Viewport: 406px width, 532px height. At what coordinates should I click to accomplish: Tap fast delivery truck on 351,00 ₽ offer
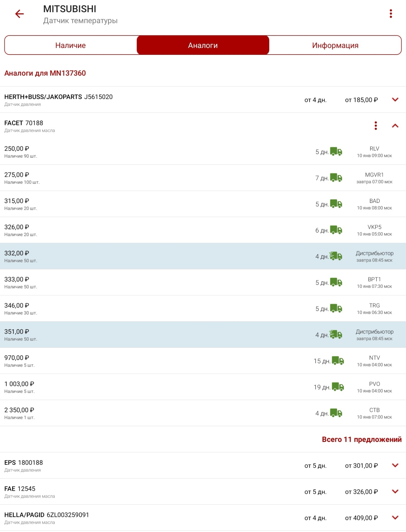coord(336,334)
